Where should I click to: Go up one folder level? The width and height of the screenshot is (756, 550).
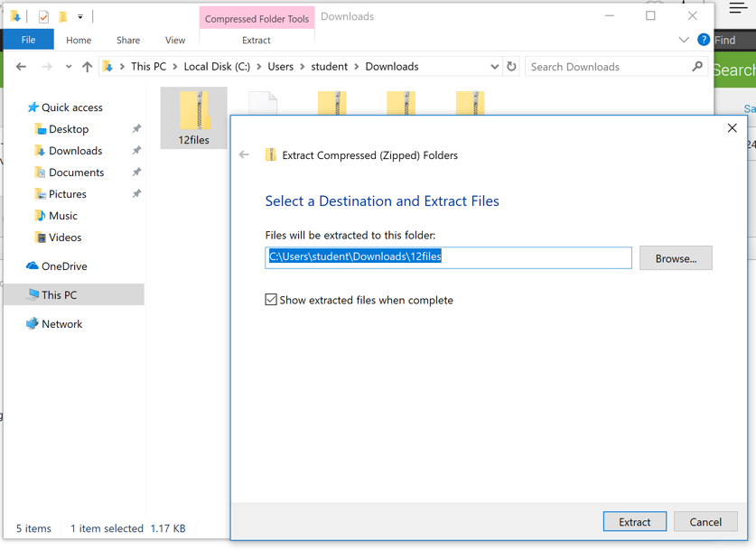pyautogui.click(x=88, y=67)
